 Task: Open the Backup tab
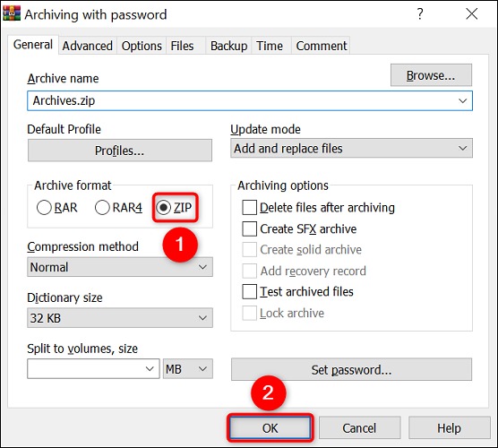(x=228, y=46)
